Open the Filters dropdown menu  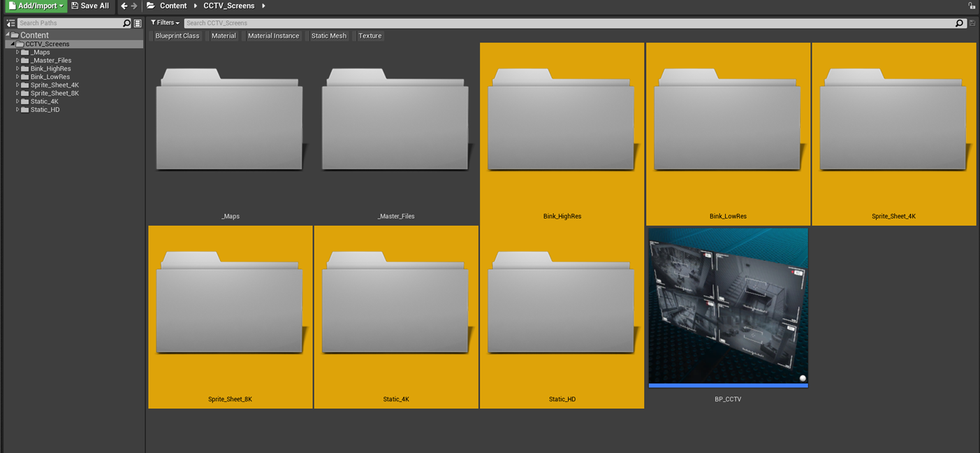[166, 23]
